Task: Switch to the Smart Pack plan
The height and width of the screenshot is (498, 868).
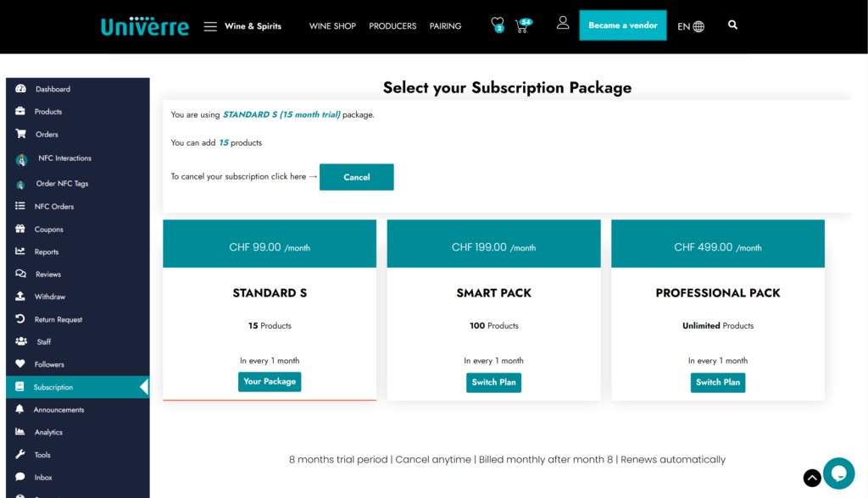Action: [x=494, y=382]
